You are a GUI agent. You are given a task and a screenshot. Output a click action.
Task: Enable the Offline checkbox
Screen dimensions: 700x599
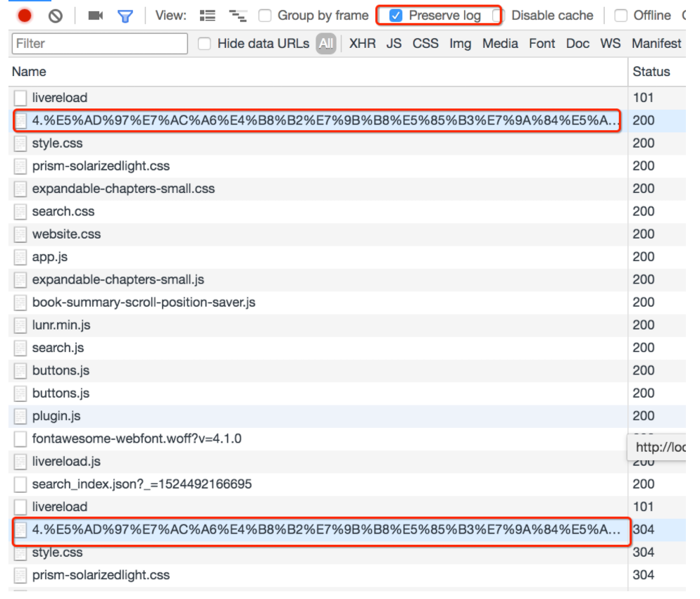pyautogui.click(x=620, y=15)
